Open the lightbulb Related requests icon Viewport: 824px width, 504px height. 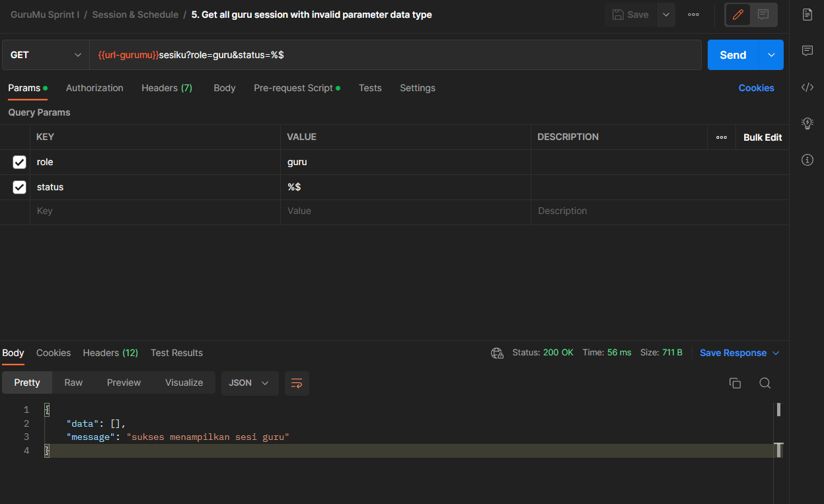pyautogui.click(x=807, y=123)
